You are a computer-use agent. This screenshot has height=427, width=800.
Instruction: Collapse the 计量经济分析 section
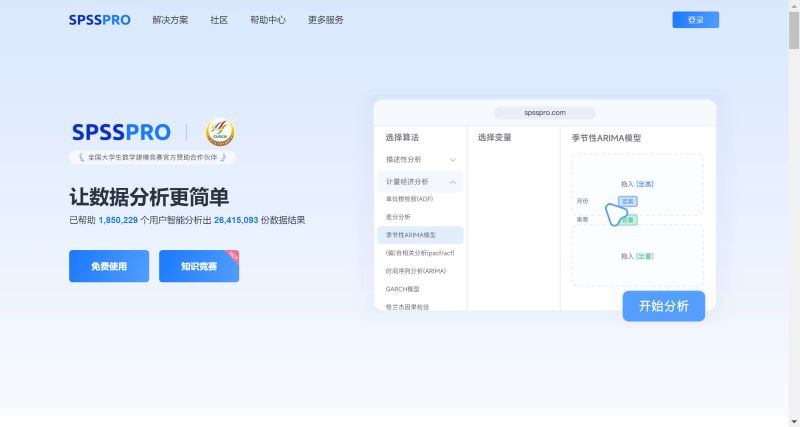[x=452, y=182]
